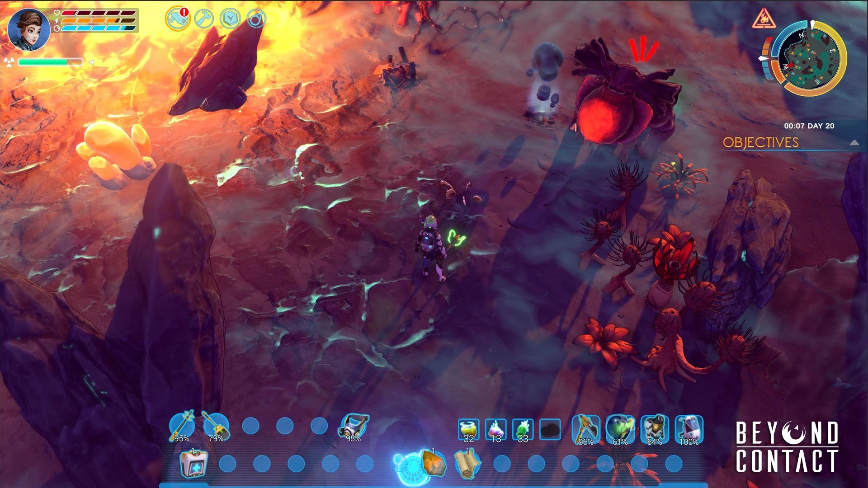Click the green radiation meter bar
The width and height of the screenshot is (868, 488).
50,62
